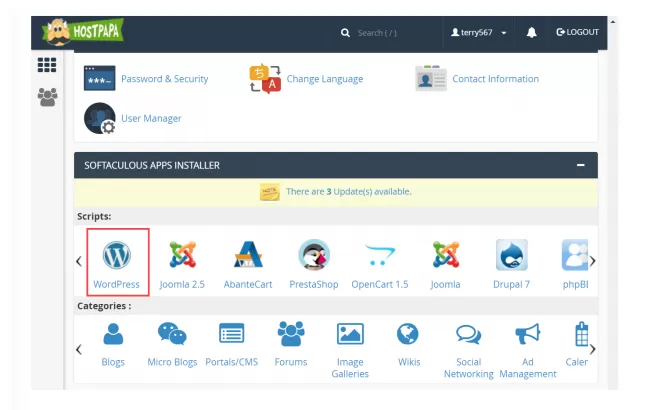
Task: Open the Ad Management category icon
Action: coord(528,334)
